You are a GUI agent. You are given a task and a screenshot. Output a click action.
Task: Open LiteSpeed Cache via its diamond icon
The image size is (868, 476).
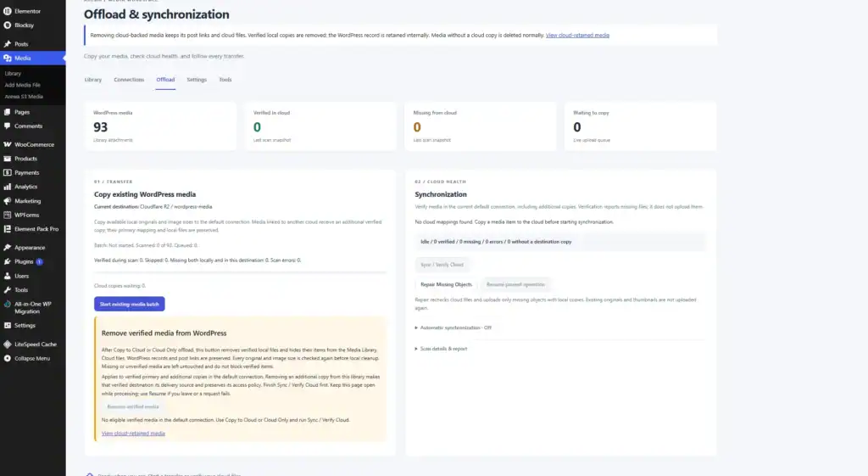7,344
